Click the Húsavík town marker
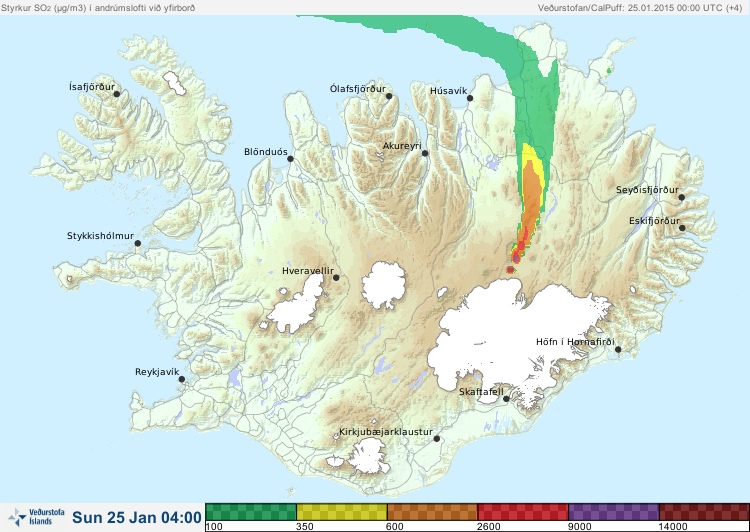 pos(470,98)
